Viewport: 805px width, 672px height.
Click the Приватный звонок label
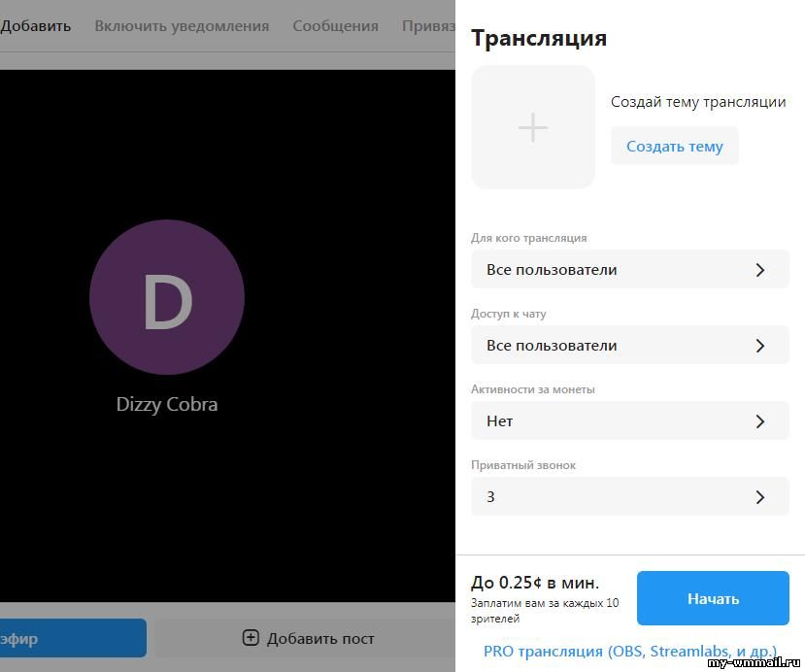pos(523,465)
